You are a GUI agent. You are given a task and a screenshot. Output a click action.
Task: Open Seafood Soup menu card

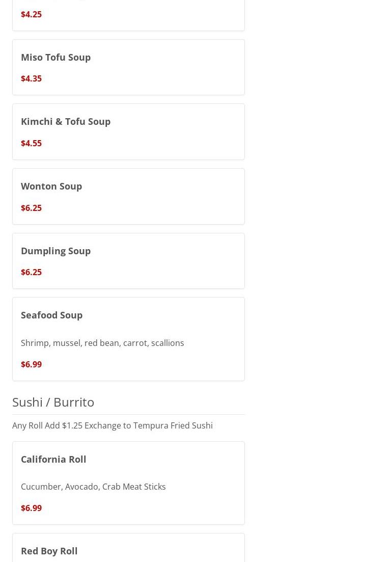coord(128,339)
